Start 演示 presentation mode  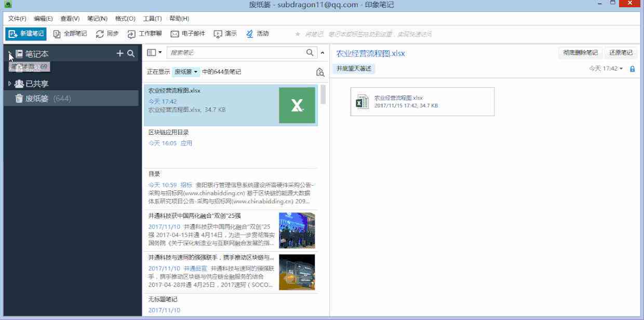(225, 34)
